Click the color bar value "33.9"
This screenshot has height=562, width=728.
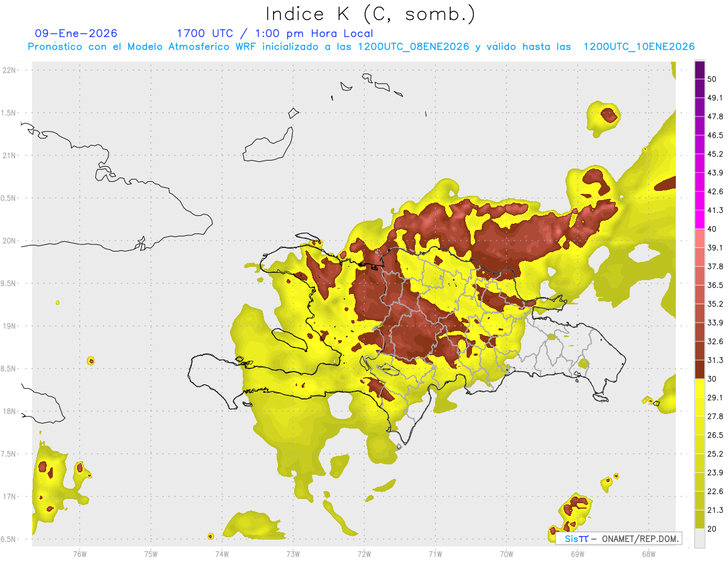coord(715,323)
